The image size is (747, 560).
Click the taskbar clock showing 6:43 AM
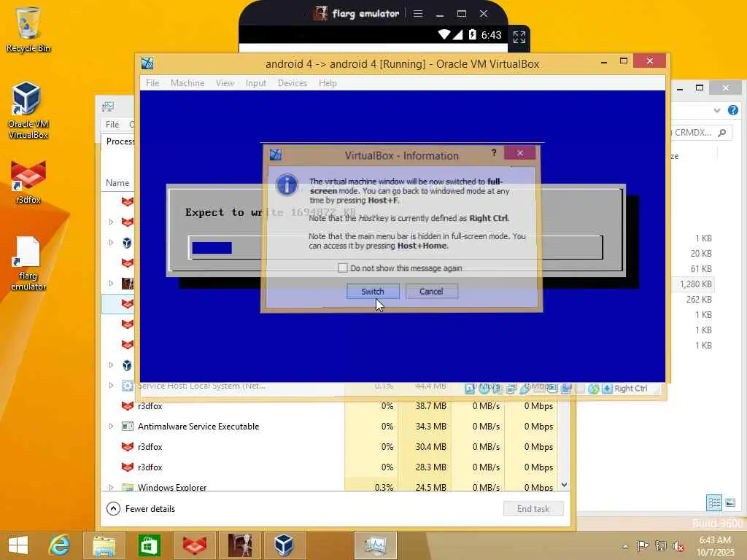[715, 545]
